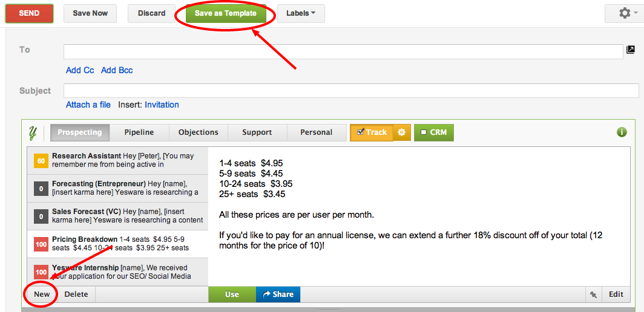Click into the Subject input field
Screen dimensions: 644x312
(x=351, y=91)
